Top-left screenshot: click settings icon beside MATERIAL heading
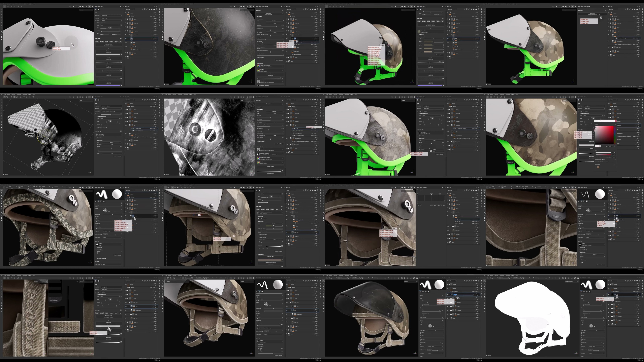This screenshot has width=644, height=362. [x=121, y=39]
